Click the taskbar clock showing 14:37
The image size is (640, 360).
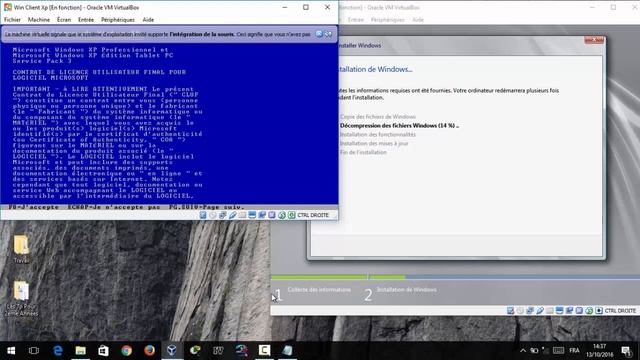(600, 351)
